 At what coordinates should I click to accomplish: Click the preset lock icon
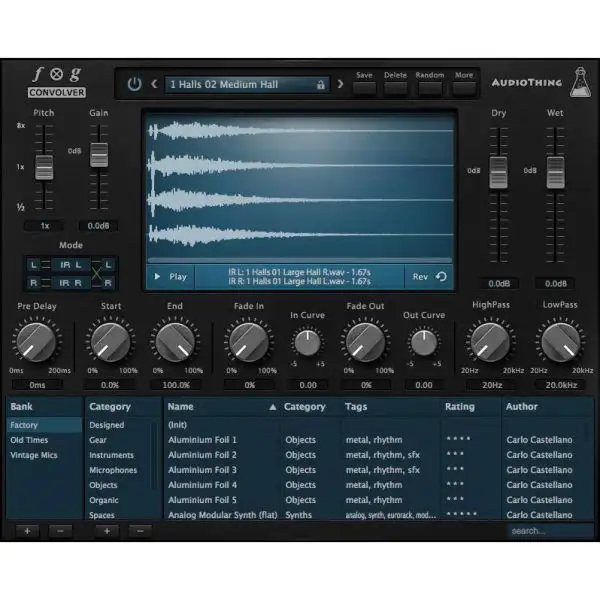320,85
